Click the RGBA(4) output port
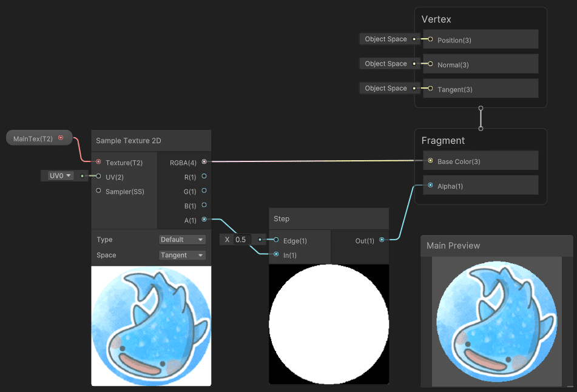Image resolution: width=577 pixels, height=392 pixels. [204, 161]
